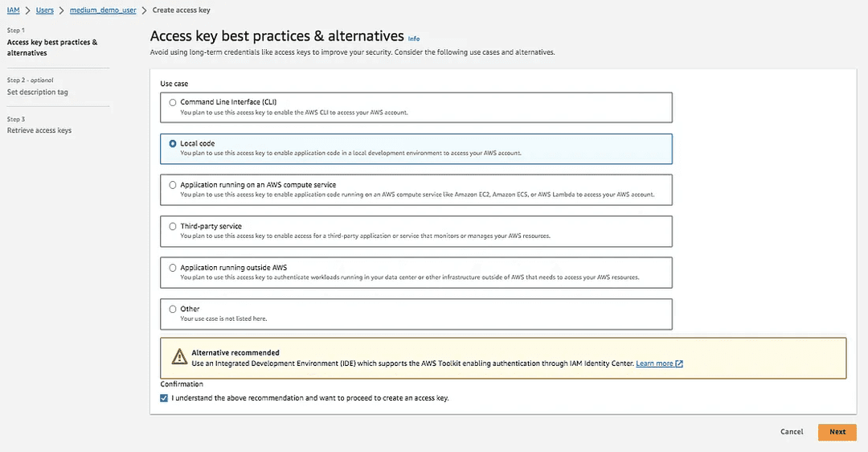Select the Local code radio button
This screenshot has height=452, width=868.
173,143
